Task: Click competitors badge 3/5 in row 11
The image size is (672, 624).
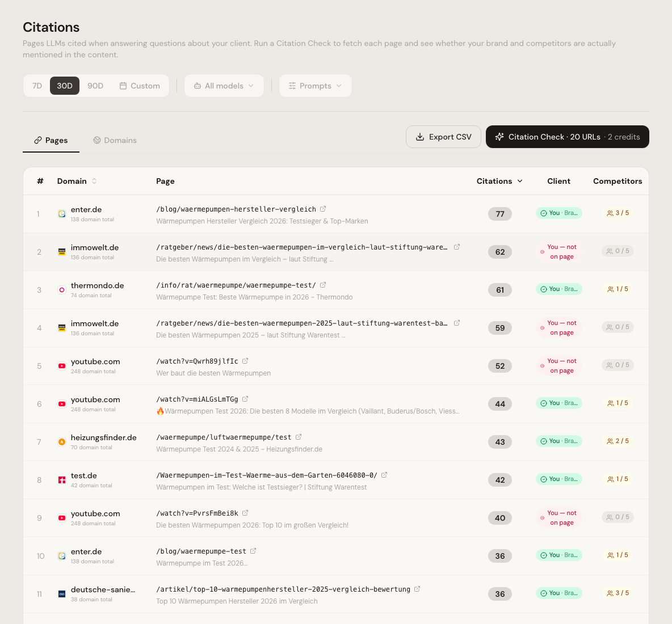Action: tap(618, 593)
